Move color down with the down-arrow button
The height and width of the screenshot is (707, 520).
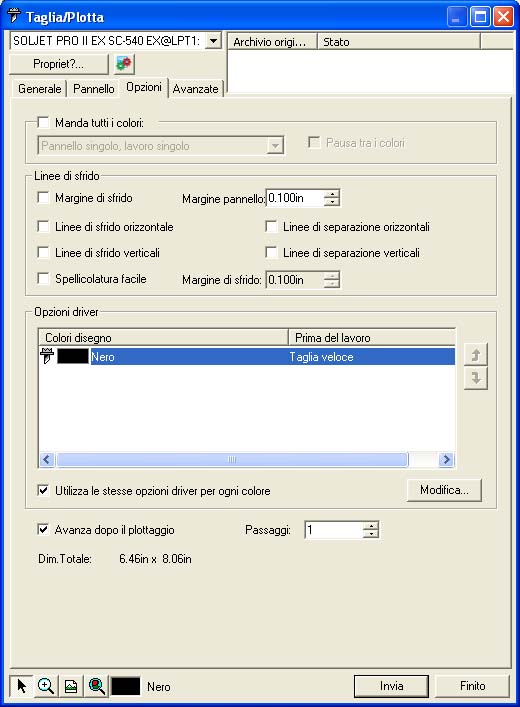tap(476, 378)
